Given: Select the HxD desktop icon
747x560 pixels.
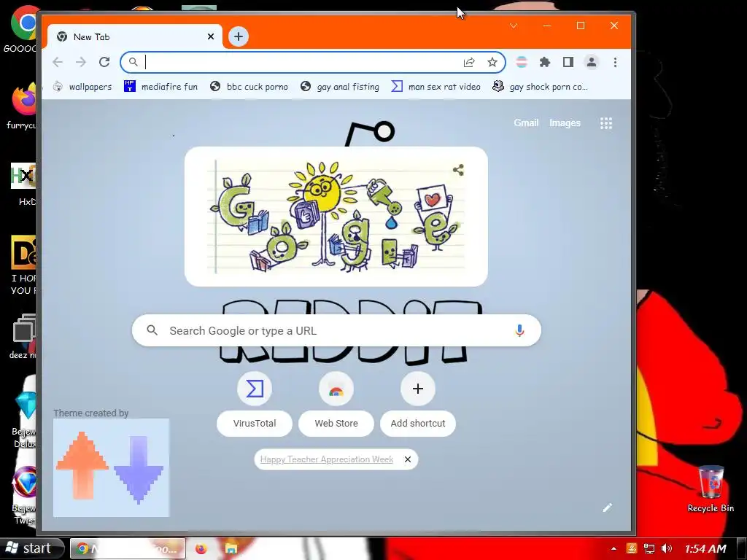Looking at the screenshot, I should [x=24, y=183].
